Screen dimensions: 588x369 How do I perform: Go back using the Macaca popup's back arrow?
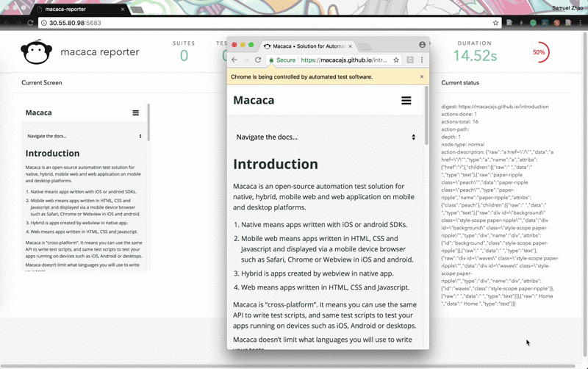[234, 60]
